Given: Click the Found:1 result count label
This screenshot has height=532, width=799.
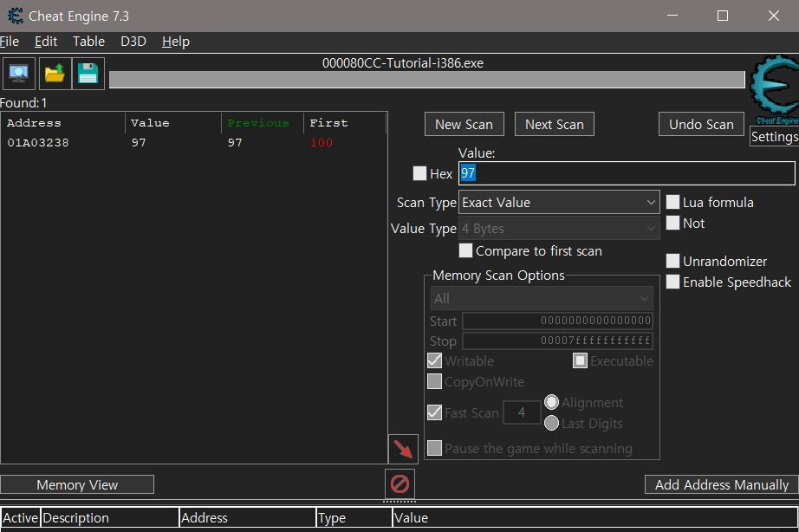Looking at the screenshot, I should (x=23, y=103).
